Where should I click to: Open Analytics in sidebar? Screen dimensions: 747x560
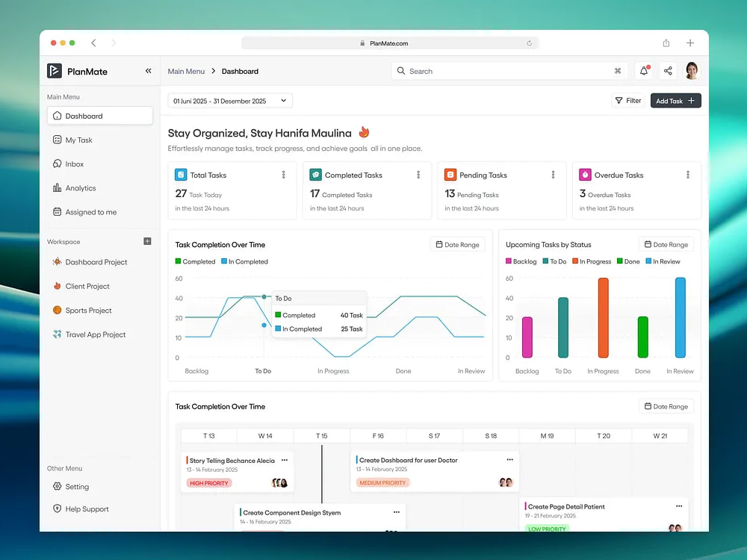pyautogui.click(x=100, y=188)
